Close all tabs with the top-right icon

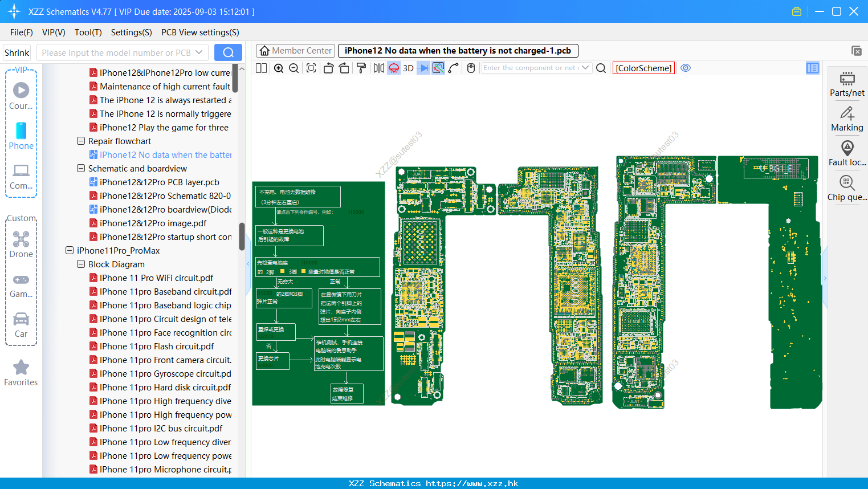tap(857, 51)
